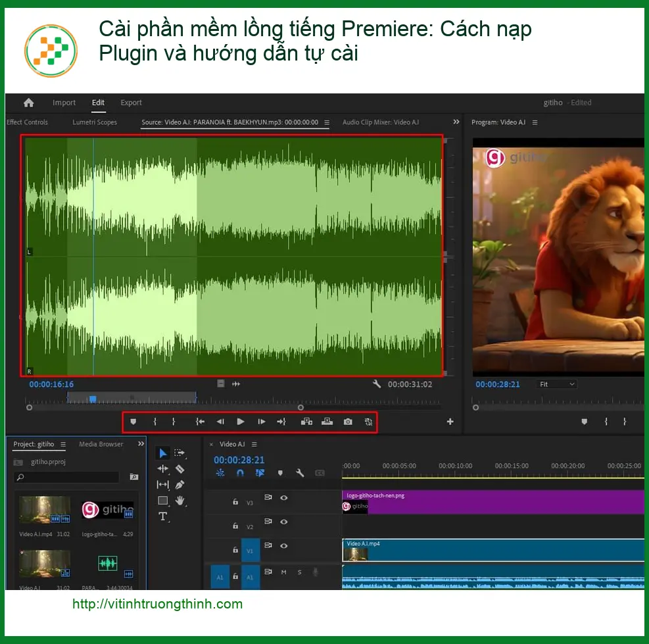649x644 pixels.
Task: Select the Slip tool
Action: pyautogui.click(x=163, y=485)
